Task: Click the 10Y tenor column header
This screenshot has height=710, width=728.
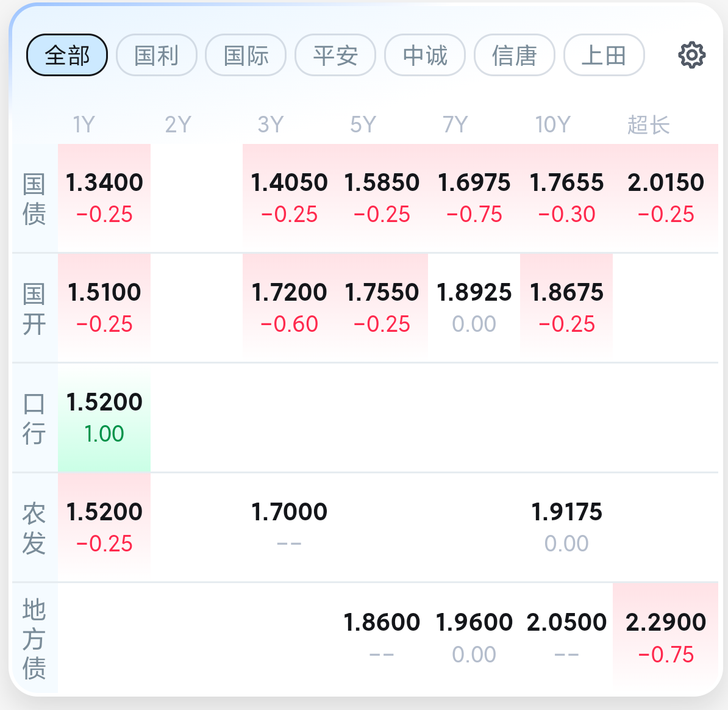Action: [552, 125]
